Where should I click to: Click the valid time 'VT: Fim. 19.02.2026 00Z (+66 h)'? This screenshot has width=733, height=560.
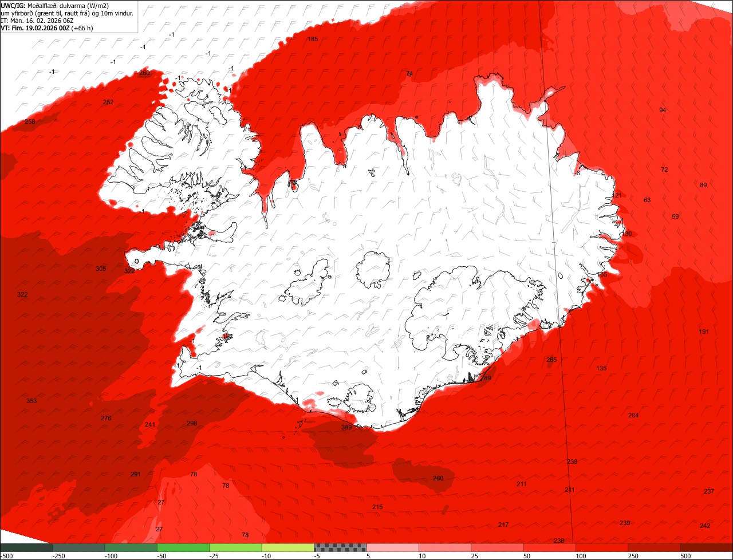pos(48,27)
